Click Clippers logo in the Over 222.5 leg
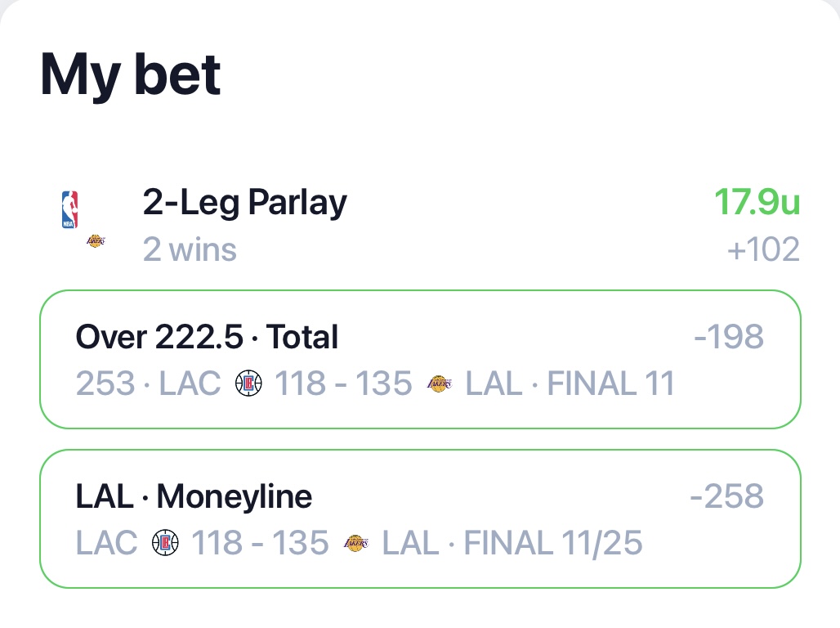This screenshot has height=628, width=840. coord(248,383)
